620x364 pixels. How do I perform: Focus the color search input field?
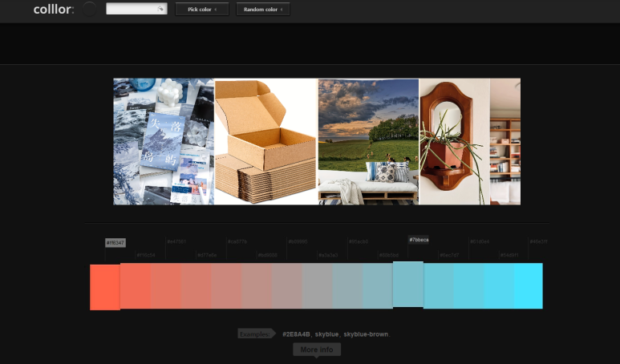136,9
